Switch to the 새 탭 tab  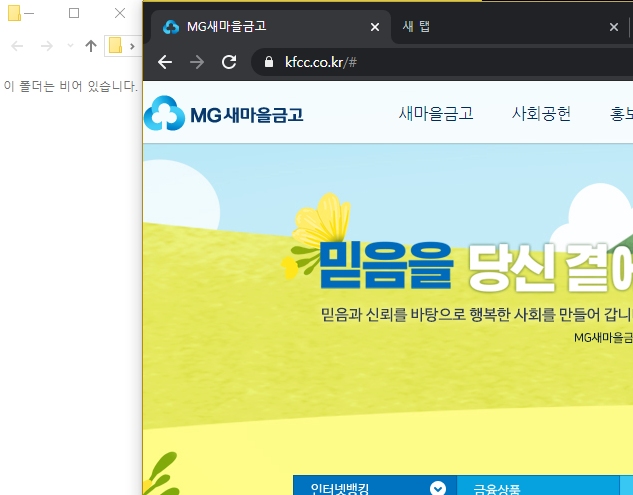(x=509, y=27)
